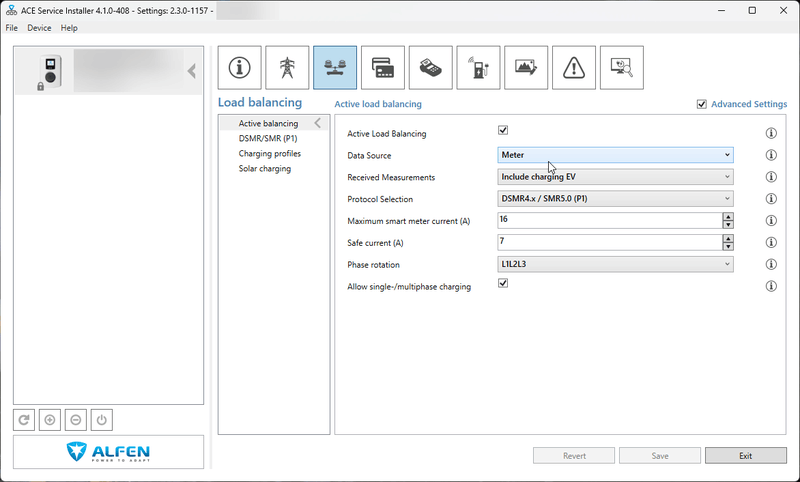
Task: Open the display image settings tab
Action: [526, 68]
